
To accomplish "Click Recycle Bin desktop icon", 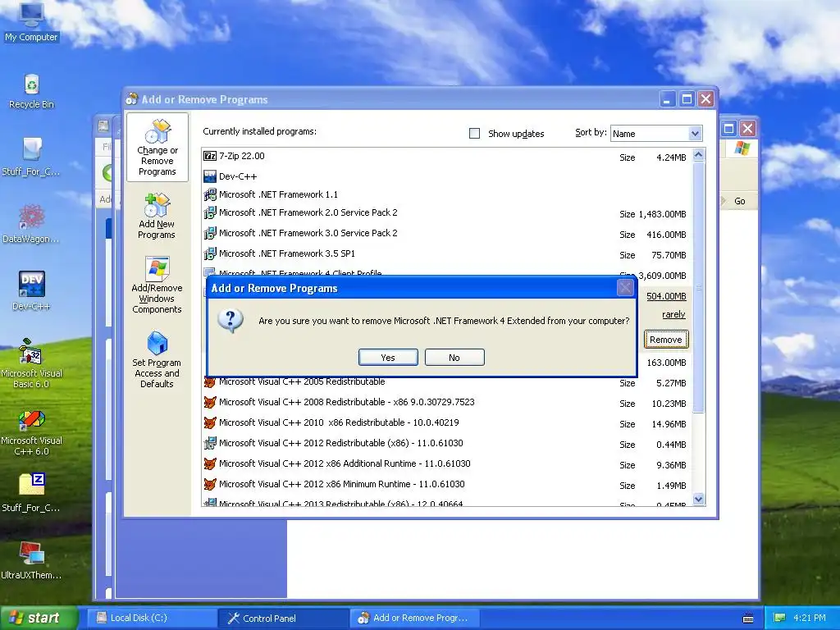I will click(31, 91).
